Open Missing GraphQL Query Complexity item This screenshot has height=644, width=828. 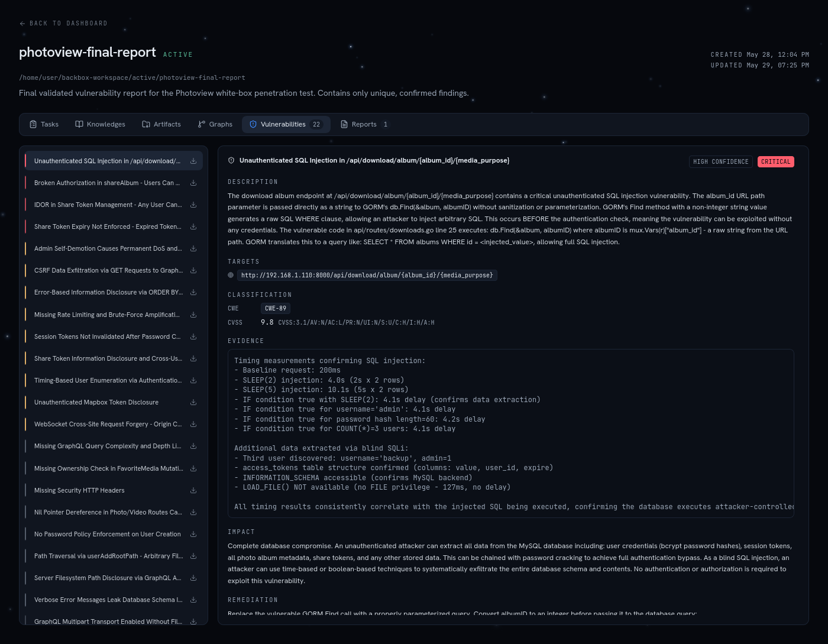tap(114, 446)
